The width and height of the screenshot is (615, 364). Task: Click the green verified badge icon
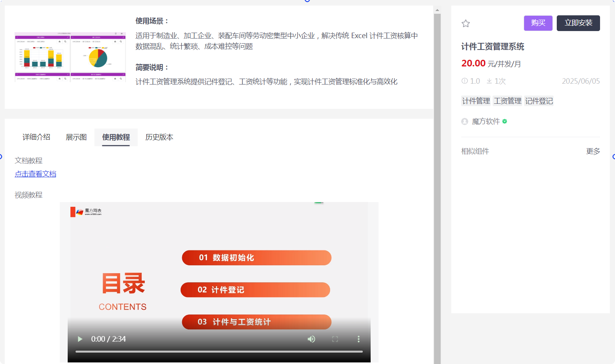[x=504, y=121]
